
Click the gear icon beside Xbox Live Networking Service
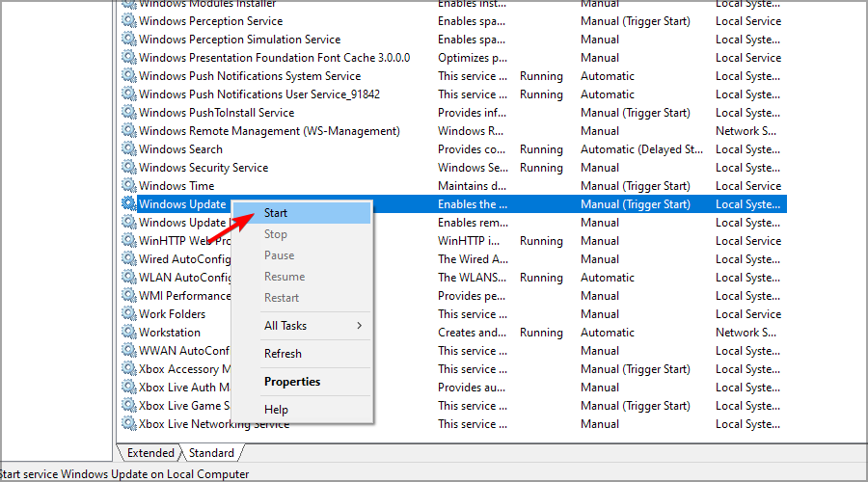click(x=129, y=423)
